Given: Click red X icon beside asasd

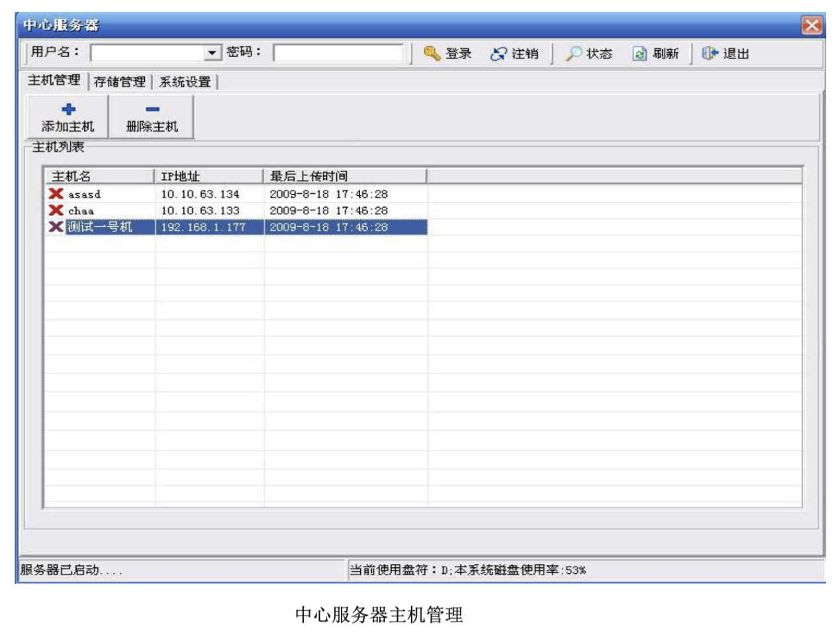Looking at the screenshot, I should [x=56, y=193].
